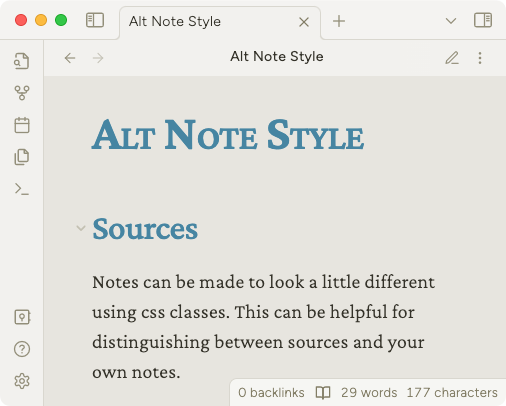506x406 pixels.
Task: Open Settings gear icon
Action: [x=22, y=381]
